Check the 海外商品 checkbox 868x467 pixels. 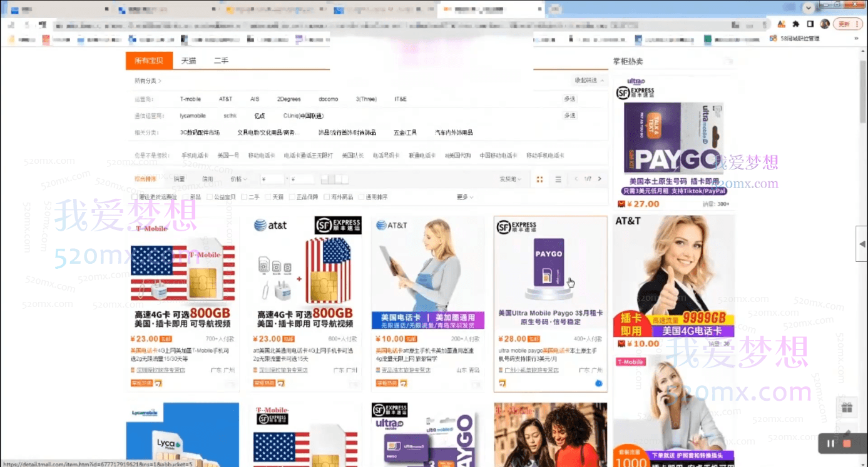(x=327, y=196)
